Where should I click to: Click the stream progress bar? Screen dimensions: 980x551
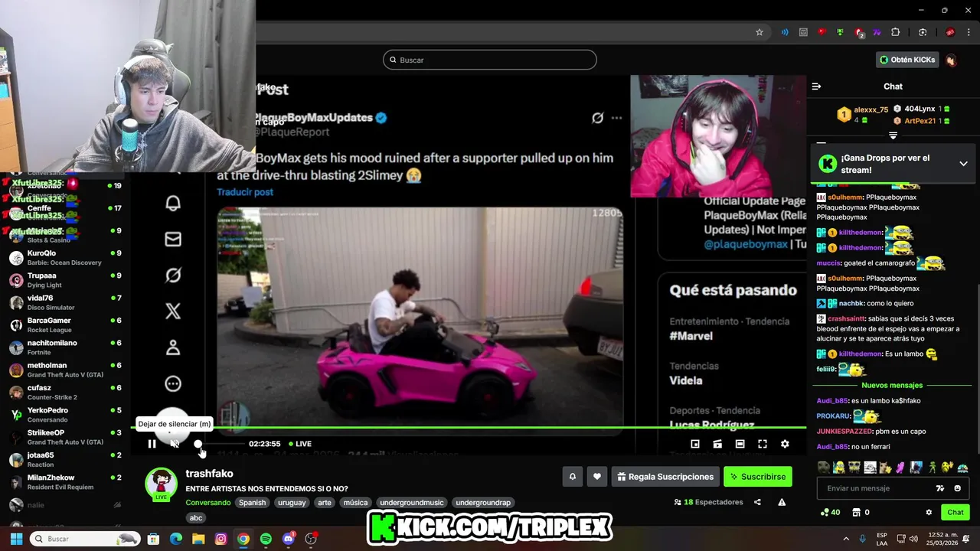(x=468, y=428)
